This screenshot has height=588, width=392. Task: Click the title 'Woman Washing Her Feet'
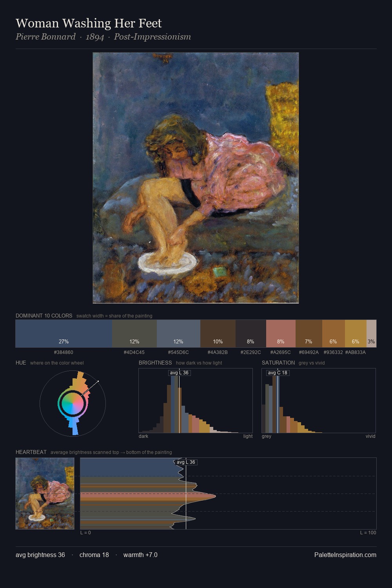click(89, 23)
